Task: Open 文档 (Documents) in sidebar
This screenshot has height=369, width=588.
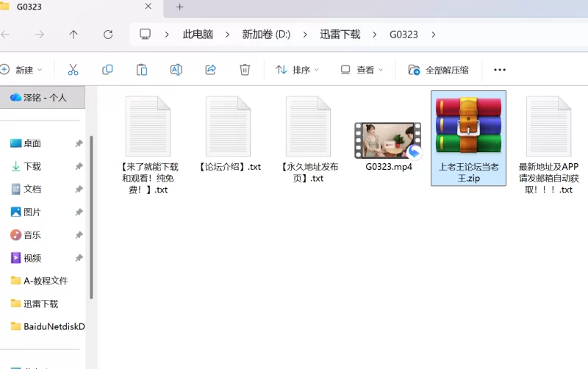Action: tap(32, 189)
